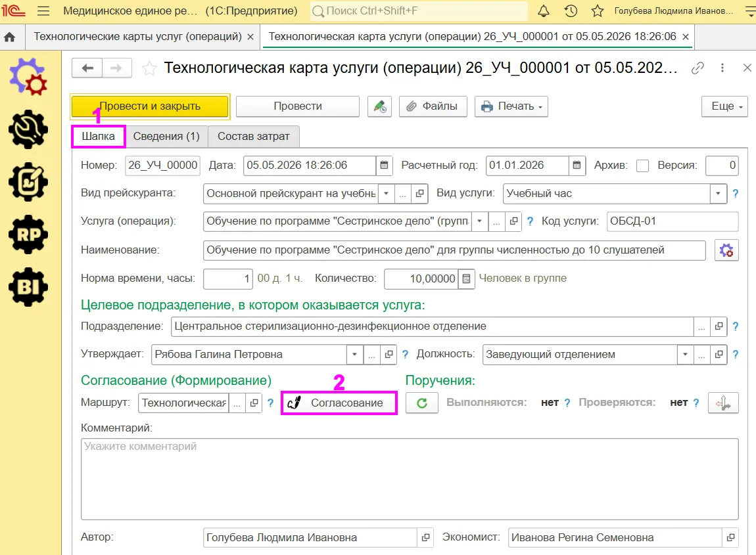
Task: Click into the Код услуги field
Action: (673, 221)
